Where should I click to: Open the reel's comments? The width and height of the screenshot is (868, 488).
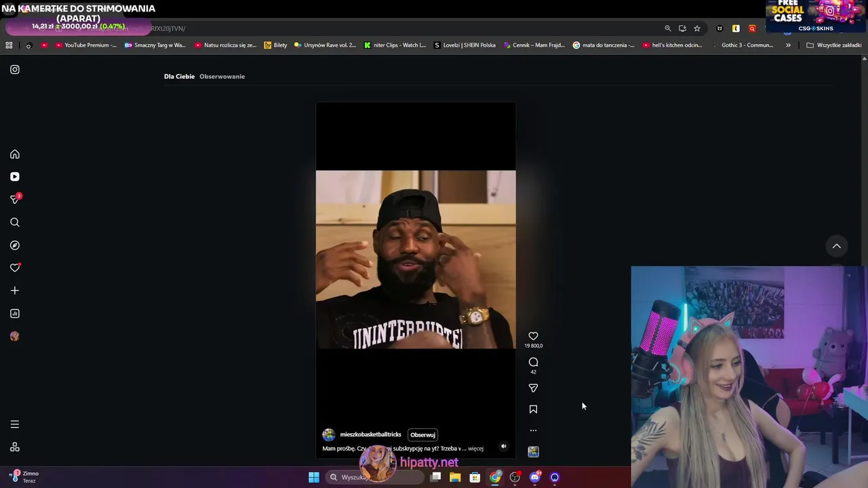pos(533,362)
